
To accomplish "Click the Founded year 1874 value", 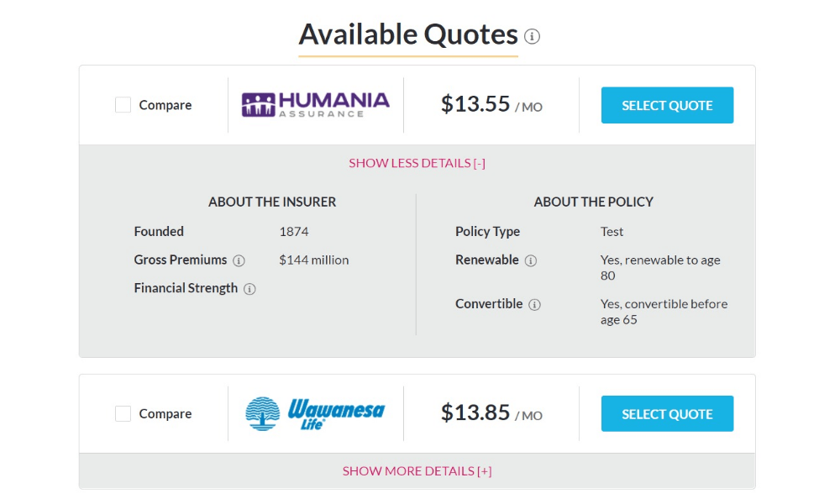I will click(297, 231).
